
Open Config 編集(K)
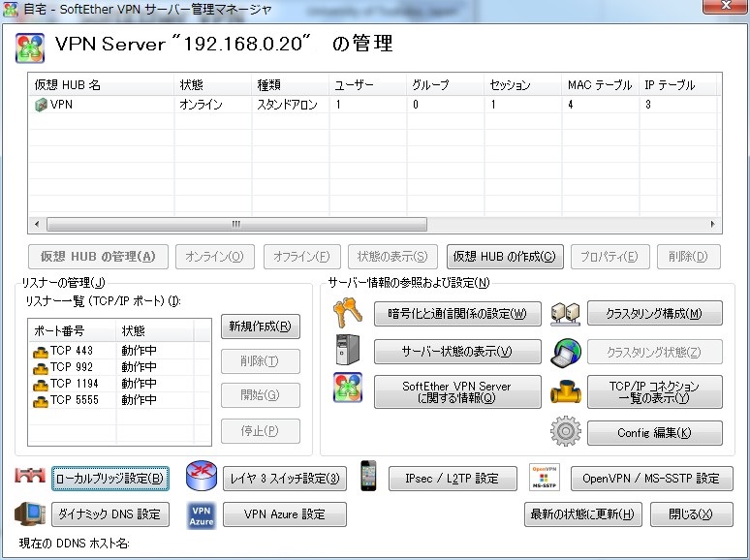point(654,433)
